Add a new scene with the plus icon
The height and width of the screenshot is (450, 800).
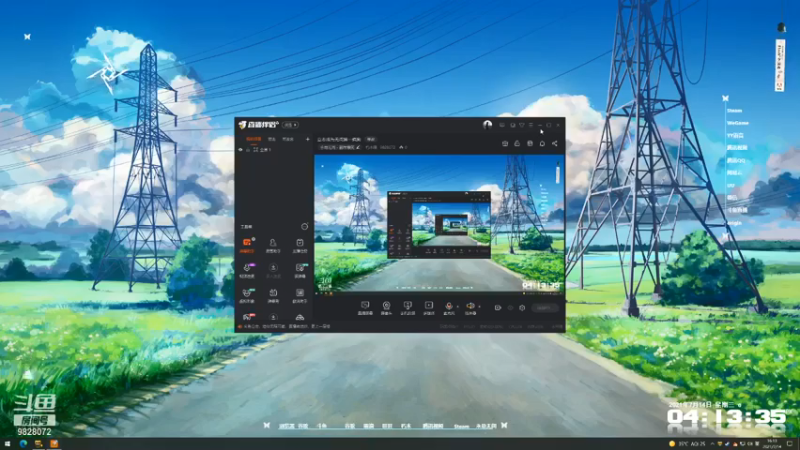pyautogui.click(x=308, y=139)
